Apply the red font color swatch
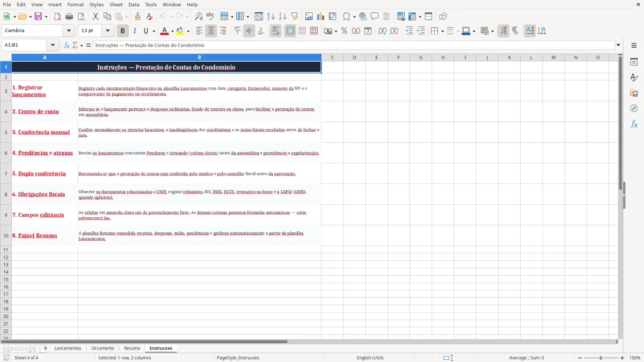This screenshot has width=644, height=362. [x=165, y=31]
